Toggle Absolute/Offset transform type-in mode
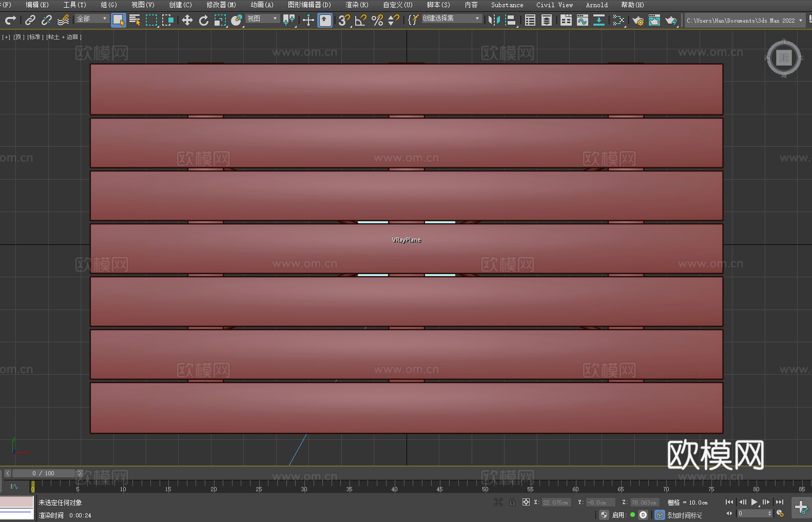The height and width of the screenshot is (522, 812). [x=526, y=502]
